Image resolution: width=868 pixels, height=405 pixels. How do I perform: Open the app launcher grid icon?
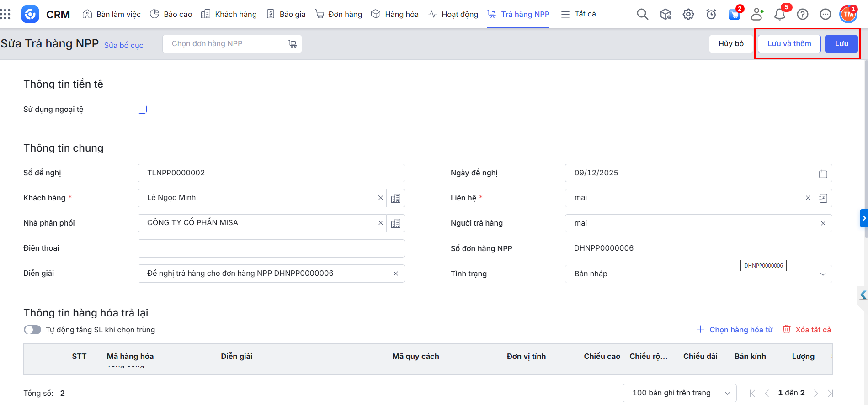5,14
